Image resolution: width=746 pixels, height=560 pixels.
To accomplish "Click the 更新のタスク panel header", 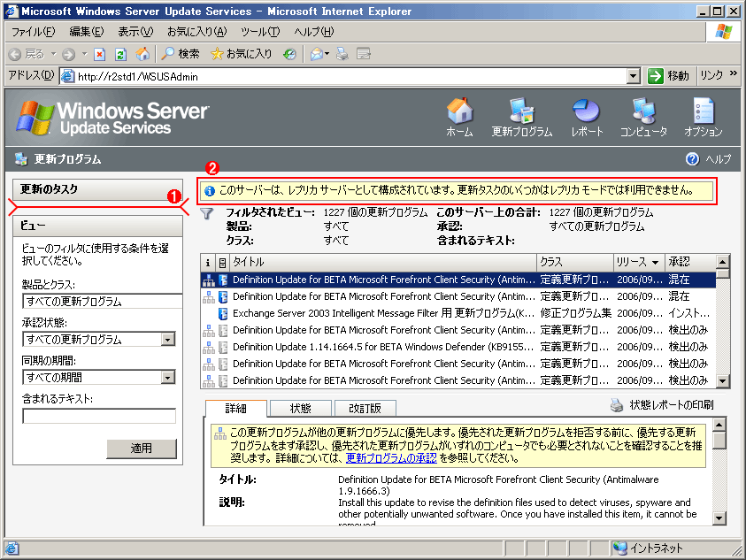I will tap(97, 189).
